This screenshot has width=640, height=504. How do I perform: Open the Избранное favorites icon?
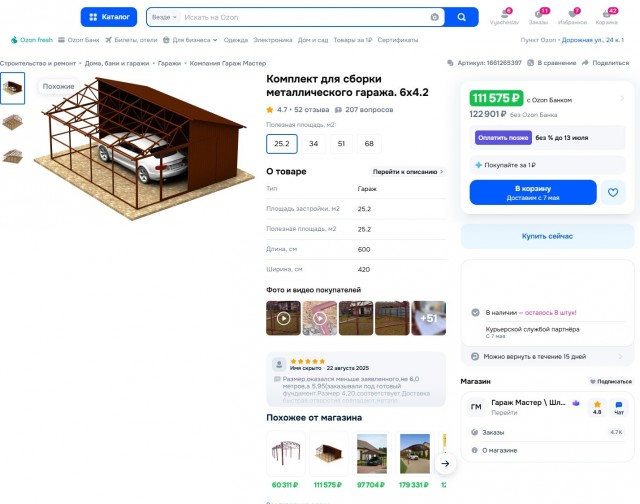pos(572,16)
